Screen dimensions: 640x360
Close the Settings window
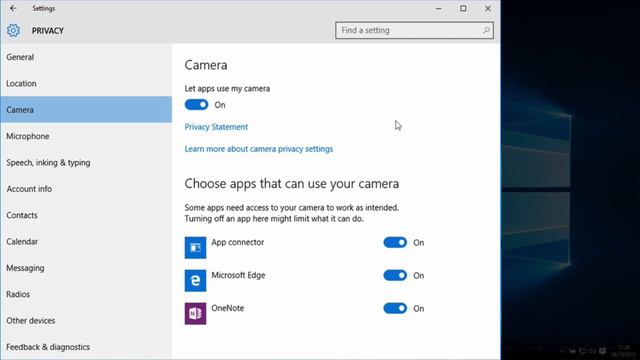pyautogui.click(x=488, y=8)
